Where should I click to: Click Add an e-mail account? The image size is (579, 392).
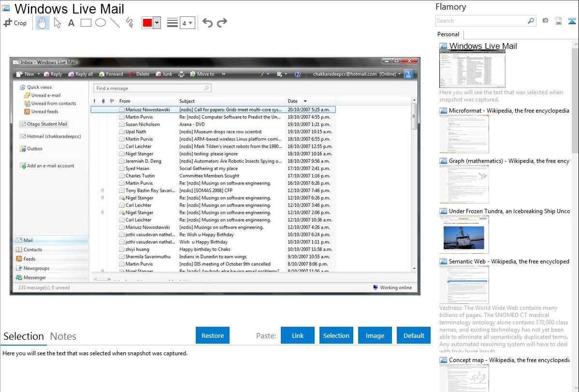(x=47, y=166)
